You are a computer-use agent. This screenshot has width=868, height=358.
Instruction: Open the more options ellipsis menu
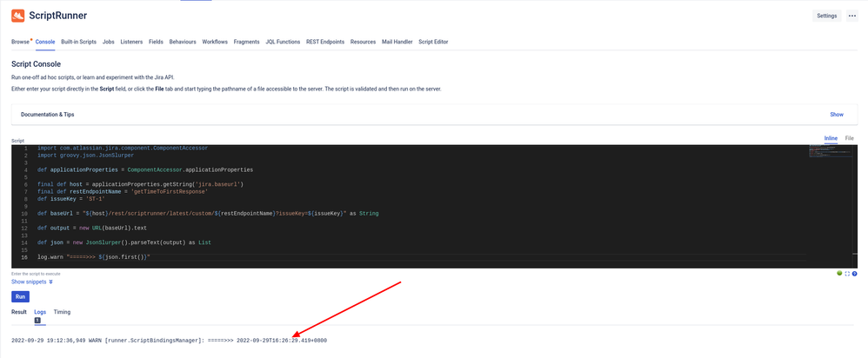(x=852, y=16)
